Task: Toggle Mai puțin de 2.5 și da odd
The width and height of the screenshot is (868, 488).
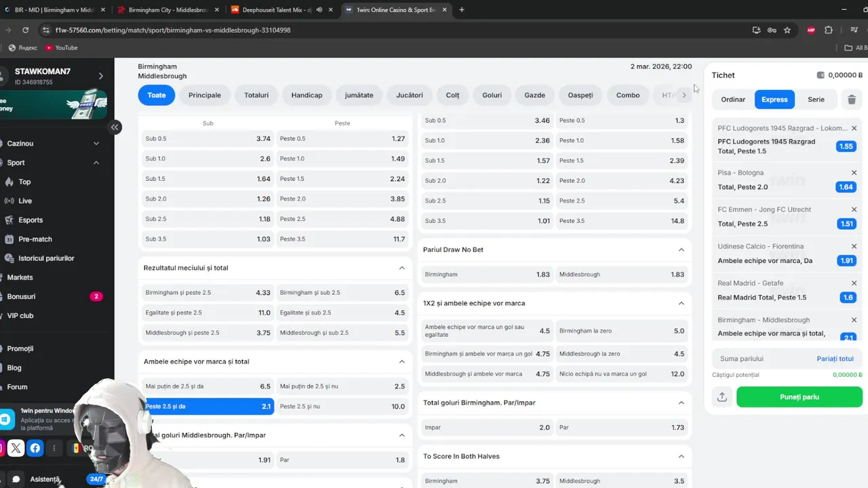Action: click(x=208, y=386)
